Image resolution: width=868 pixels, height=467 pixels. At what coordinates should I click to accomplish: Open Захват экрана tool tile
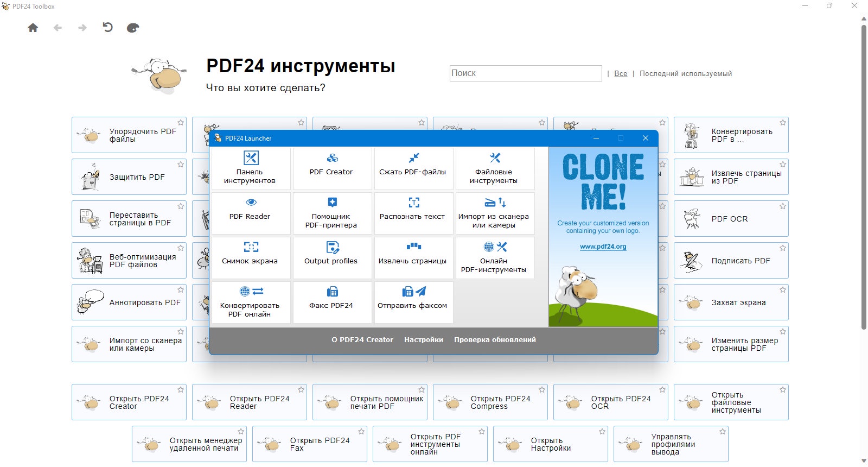coord(731,302)
